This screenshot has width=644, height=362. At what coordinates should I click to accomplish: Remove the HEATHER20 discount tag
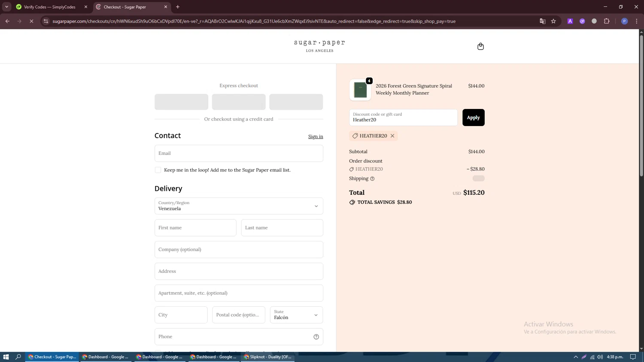(392, 136)
